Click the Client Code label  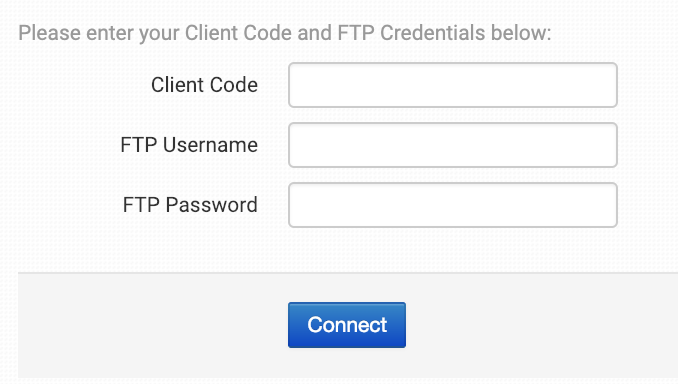point(204,85)
